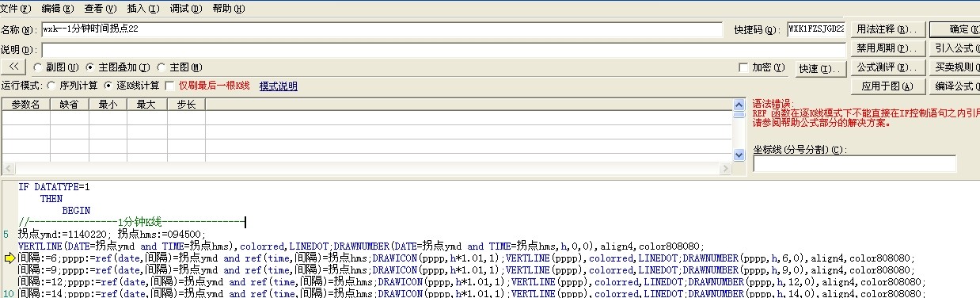Click the 用法注释 button
Image resolution: width=980 pixels, height=298 pixels.
coord(887,29)
